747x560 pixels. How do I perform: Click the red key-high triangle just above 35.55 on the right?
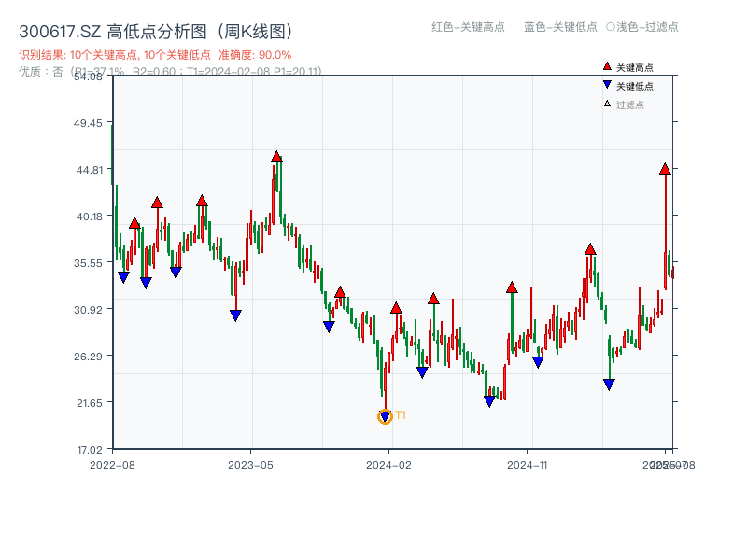point(590,249)
